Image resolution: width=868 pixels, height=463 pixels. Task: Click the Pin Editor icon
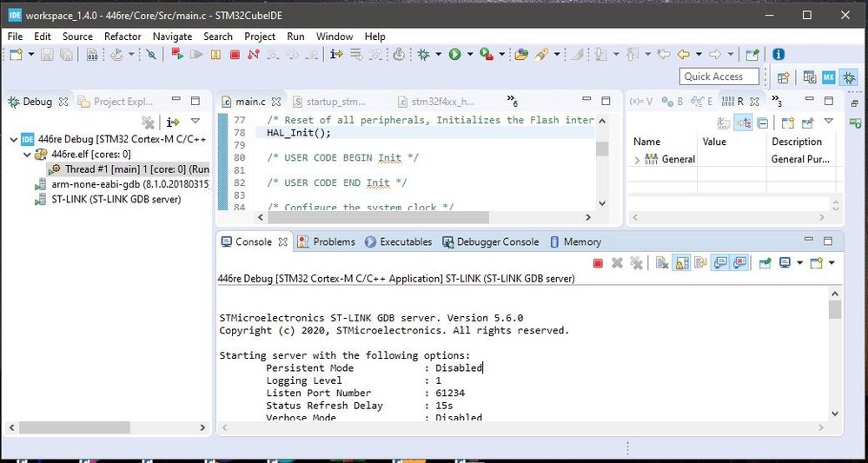coord(752,54)
